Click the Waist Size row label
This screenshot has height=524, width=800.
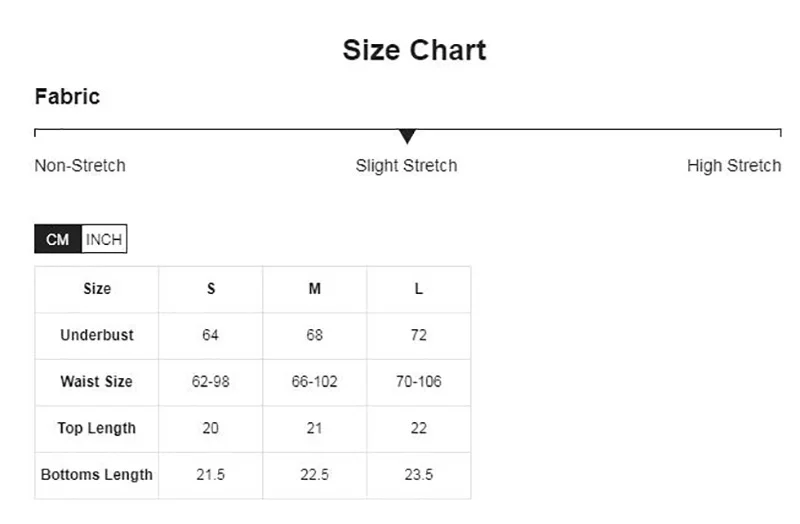point(97,382)
